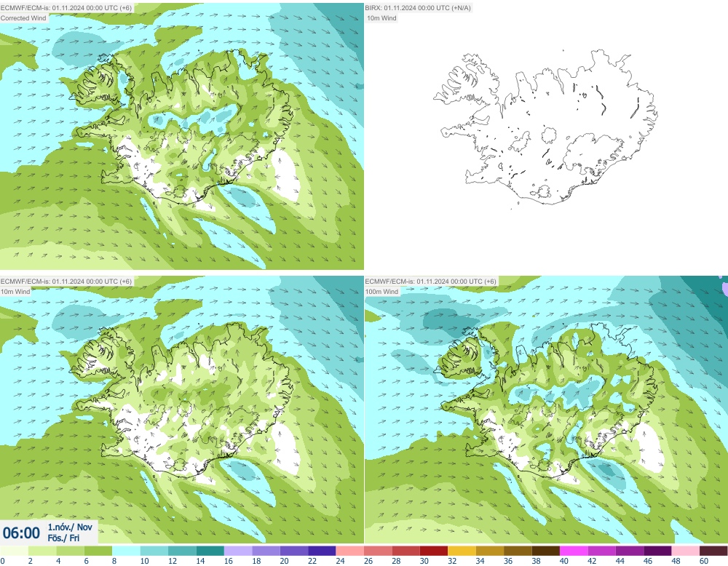Click the 06:00 time display
This screenshot has height=566, width=728.
coord(21,533)
